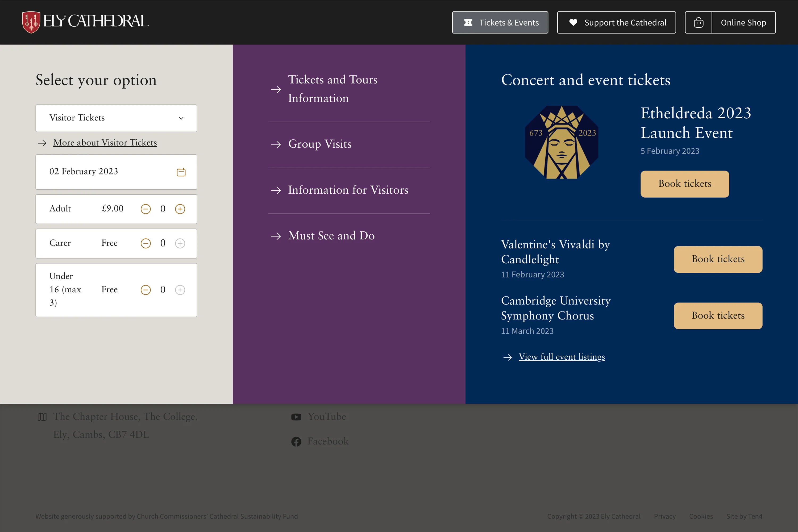Expand the Visitor Tickets dropdown
The width and height of the screenshot is (798, 532).
[116, 118]
